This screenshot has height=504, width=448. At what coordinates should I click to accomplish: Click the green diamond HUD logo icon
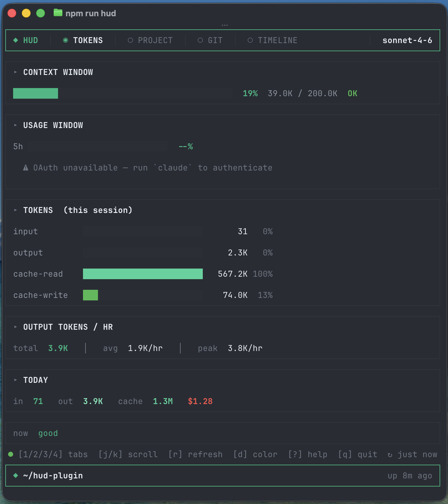(16, 40)
